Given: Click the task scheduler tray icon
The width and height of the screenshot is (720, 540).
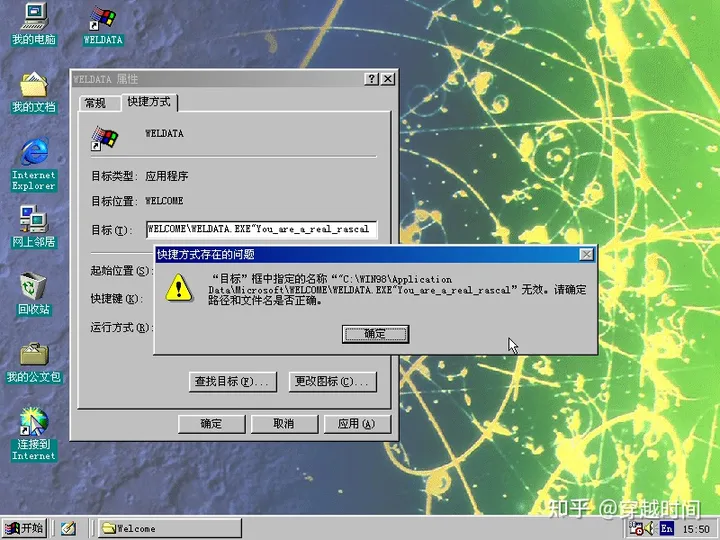Looking at the screenshot, I should [636, 529].
